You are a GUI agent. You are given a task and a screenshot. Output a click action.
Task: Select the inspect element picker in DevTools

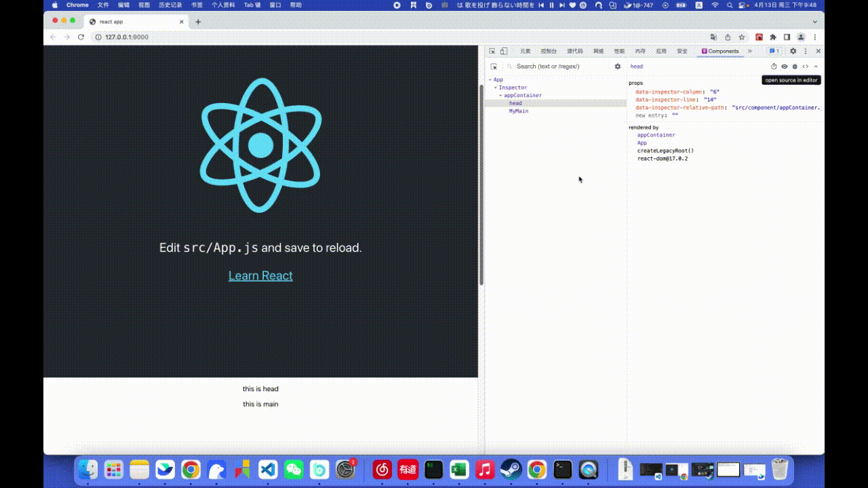pyautogui.click(x=493, y=51)
